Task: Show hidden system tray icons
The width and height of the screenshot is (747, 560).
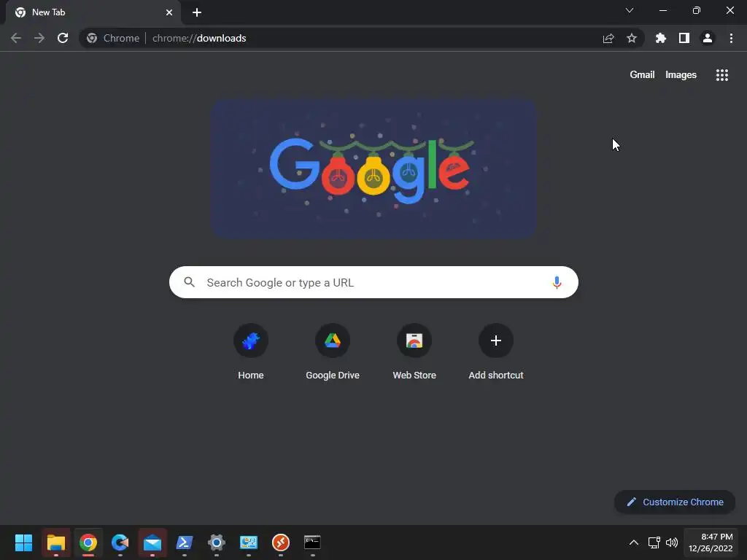Action: click(634, 542)
